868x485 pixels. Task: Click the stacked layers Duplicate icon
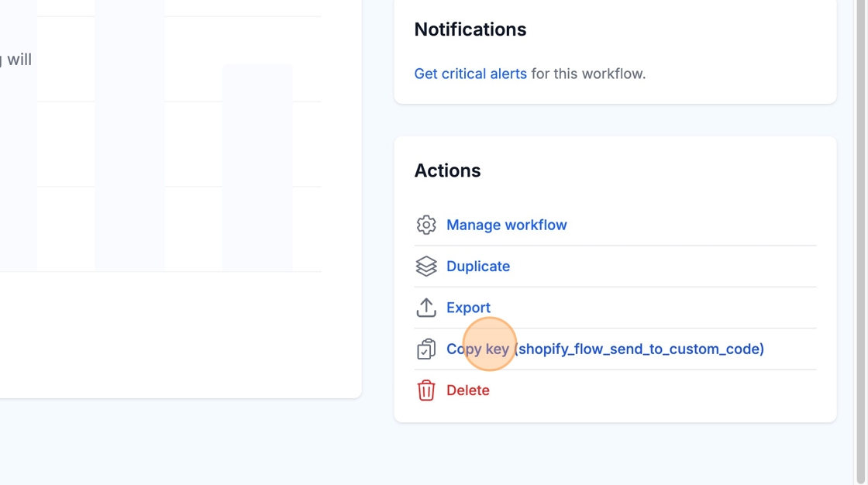pyautogui.click(x=426, y=267)
